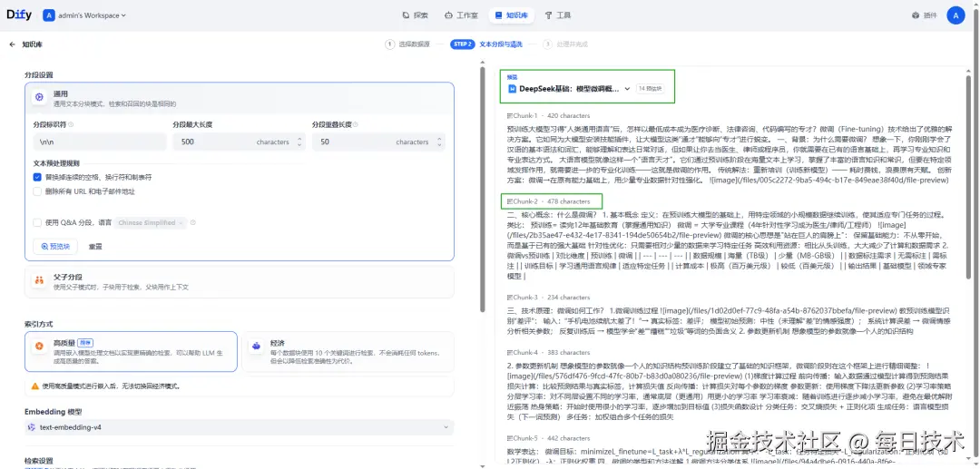Click the 分段标识符 help icon
The image size is (980, 469).
click(71, 124)
